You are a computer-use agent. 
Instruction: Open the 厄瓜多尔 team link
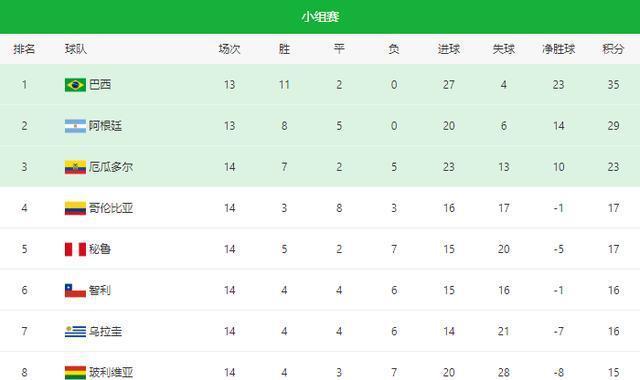coord(111,167)
